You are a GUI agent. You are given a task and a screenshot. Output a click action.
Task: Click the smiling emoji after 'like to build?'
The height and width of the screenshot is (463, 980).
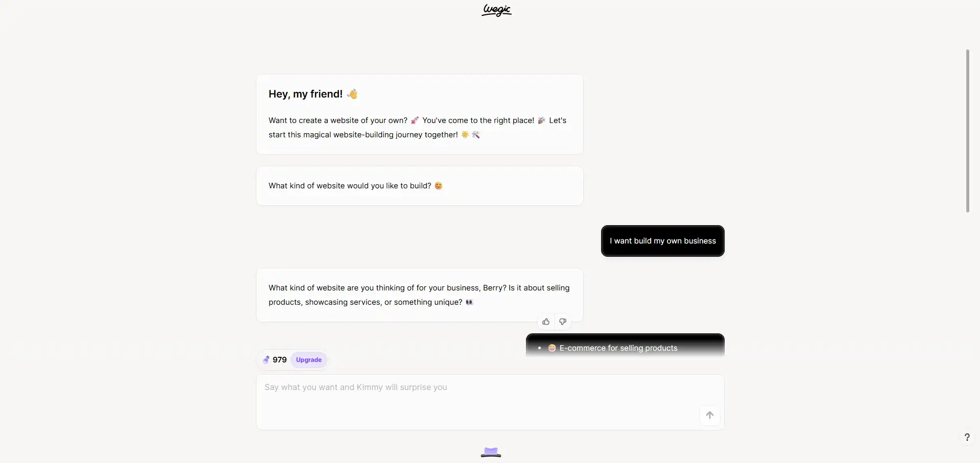(x=438, y=186)
